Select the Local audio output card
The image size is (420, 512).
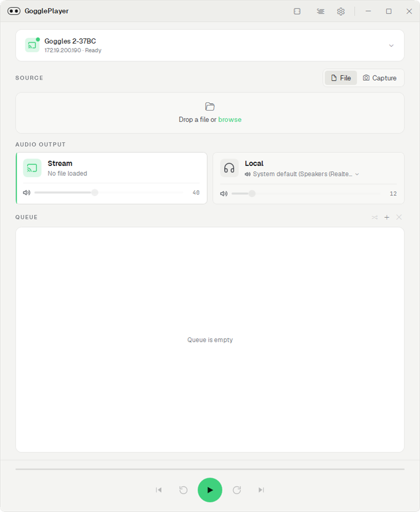coord(308,178)
